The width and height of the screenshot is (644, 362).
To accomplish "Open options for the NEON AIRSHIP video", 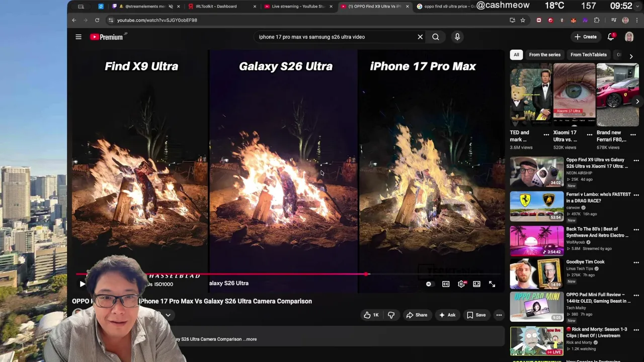I will pos(636,160).
